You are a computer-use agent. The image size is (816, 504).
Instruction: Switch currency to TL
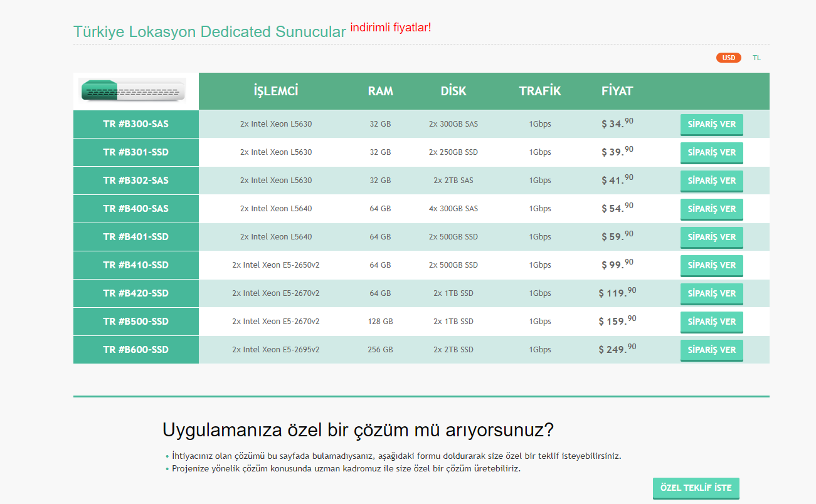756,58
